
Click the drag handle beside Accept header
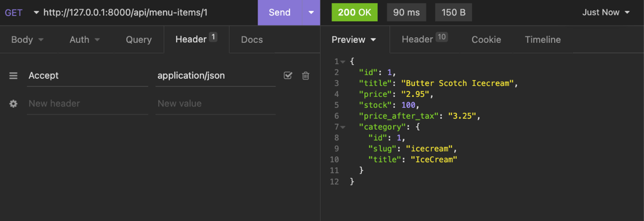pos(13,75)
